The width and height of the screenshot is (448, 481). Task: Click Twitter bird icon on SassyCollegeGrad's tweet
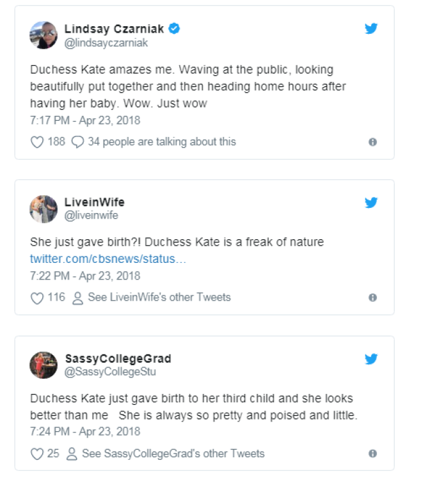click(371, 359)
